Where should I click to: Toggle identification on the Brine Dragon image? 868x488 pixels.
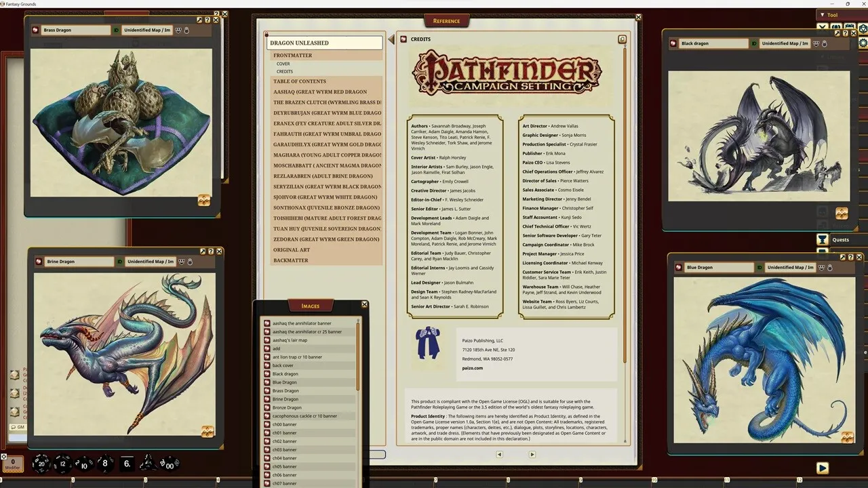[x=120, y=261]
